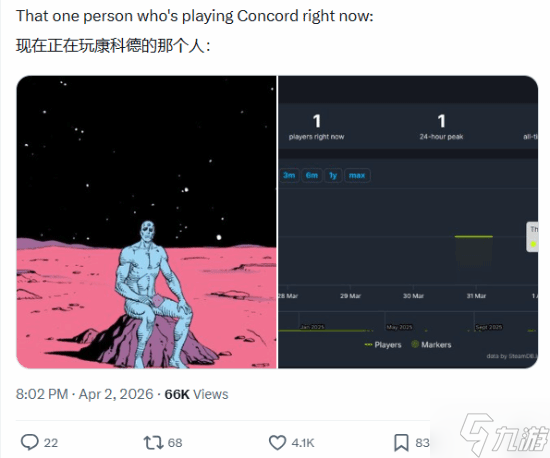
Task: Click the 4.1K likes count
Action: [303, 443]
